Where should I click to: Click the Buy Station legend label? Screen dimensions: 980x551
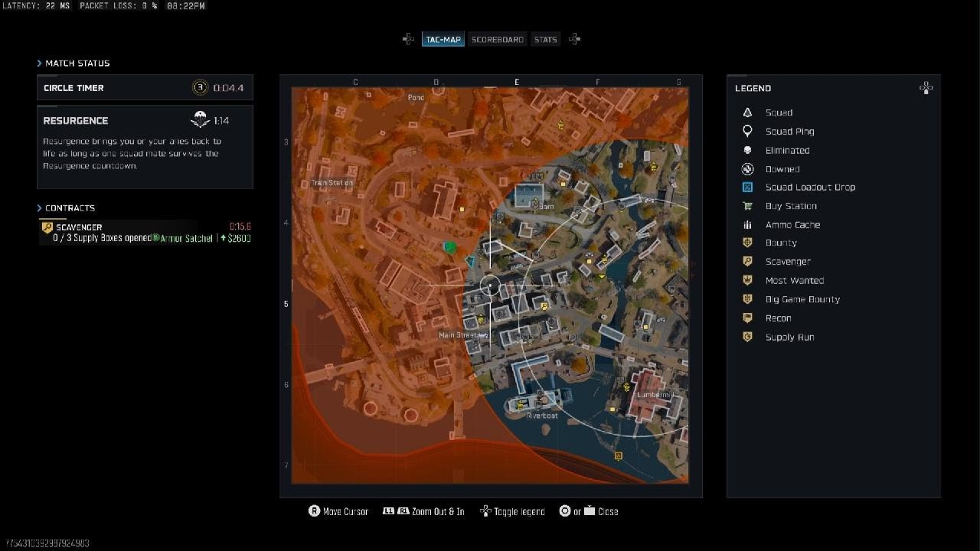pyautogui.click(x=791, y=206)
